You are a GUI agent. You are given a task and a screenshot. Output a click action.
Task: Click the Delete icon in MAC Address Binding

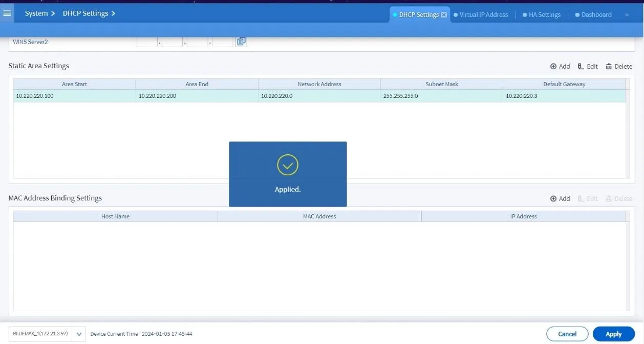click(x=618, y=198)
